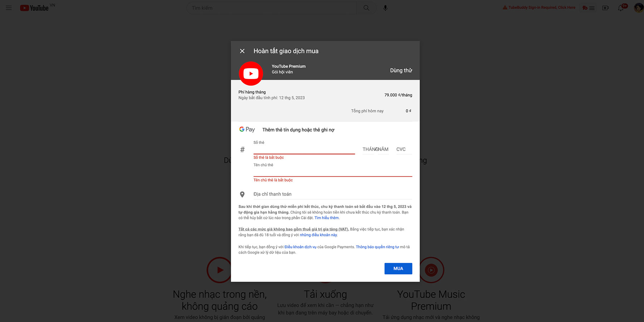Click the billing address location pin icon

click(x=242, y=195)
